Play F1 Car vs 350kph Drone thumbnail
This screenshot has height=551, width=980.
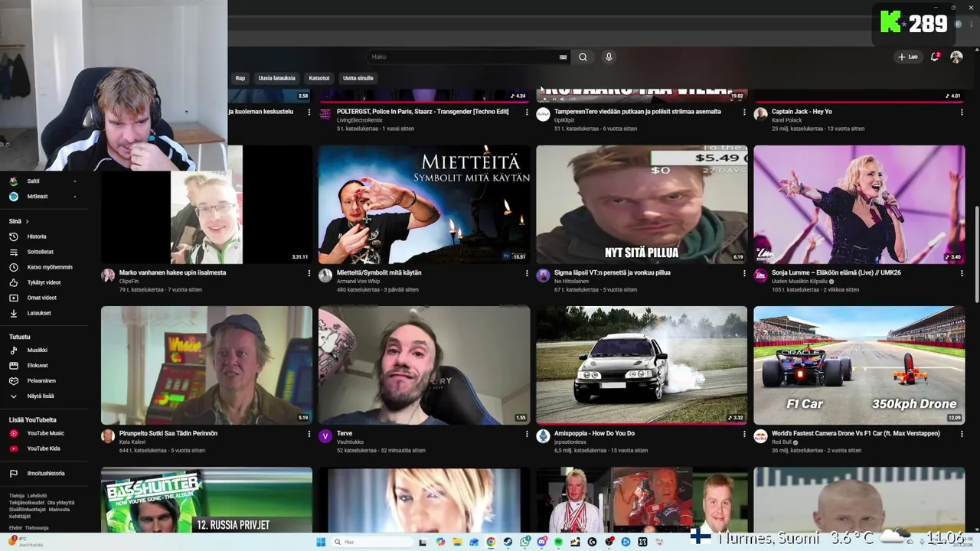(x=859, y=365)
